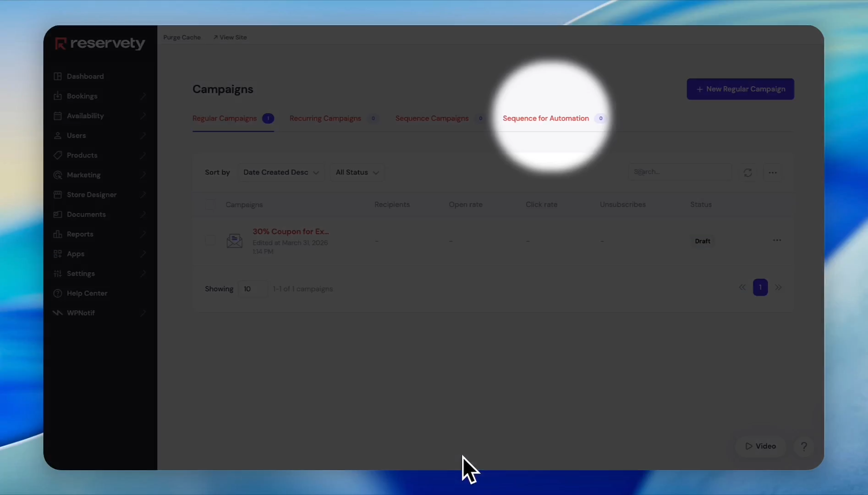Click the Open rate column header
This screenshot has width=868, height=495.
[466, 204]
